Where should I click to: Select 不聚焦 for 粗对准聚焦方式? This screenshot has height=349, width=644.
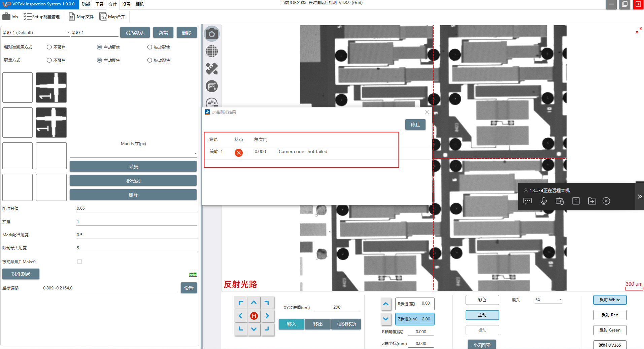(x=49, y=47)
